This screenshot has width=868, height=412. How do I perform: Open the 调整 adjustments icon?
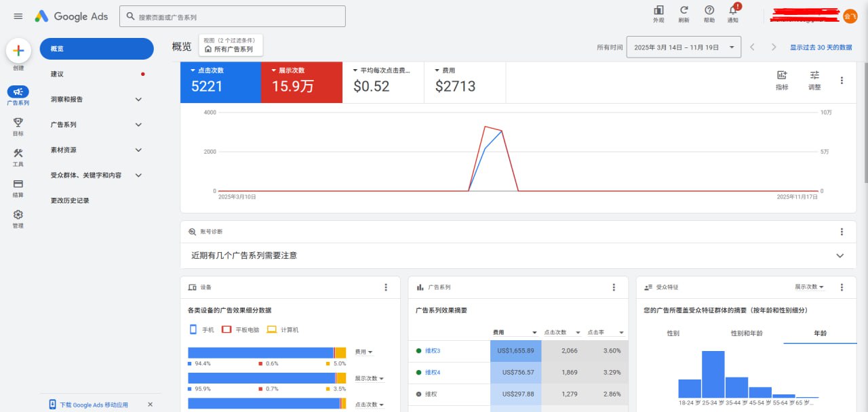click(x=814, y=77)
